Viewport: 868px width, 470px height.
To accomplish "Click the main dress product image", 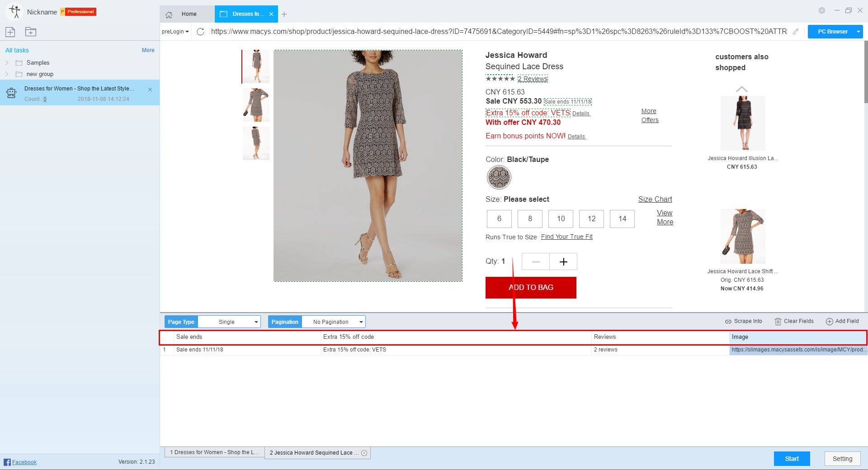I will [368, 166].
